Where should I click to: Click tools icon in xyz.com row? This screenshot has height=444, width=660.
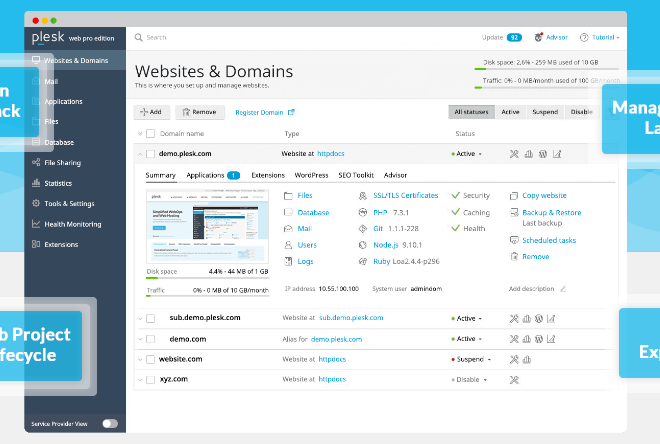[514, 380]
